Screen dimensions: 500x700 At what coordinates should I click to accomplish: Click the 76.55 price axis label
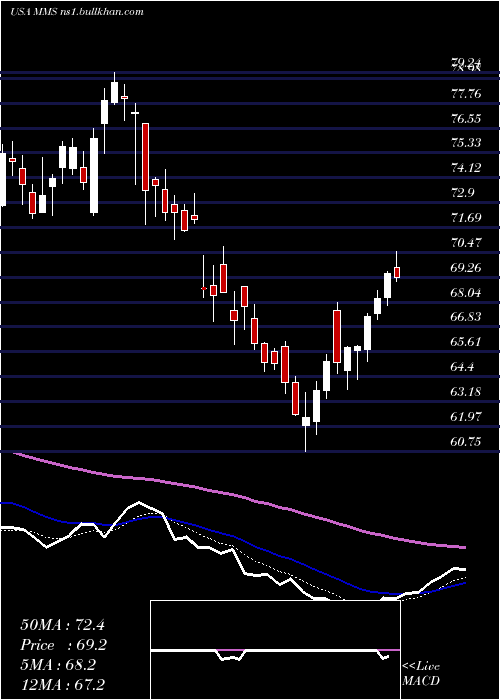coord(466,119)
